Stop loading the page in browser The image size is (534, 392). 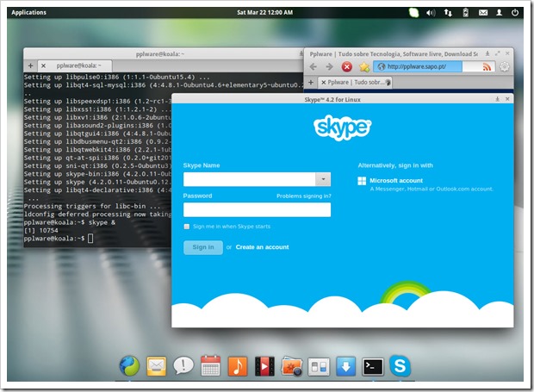[x=347, y=66]
